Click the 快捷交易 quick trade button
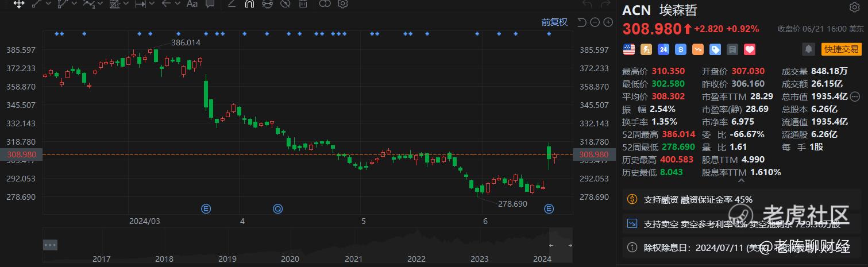 tap(842, 49)
